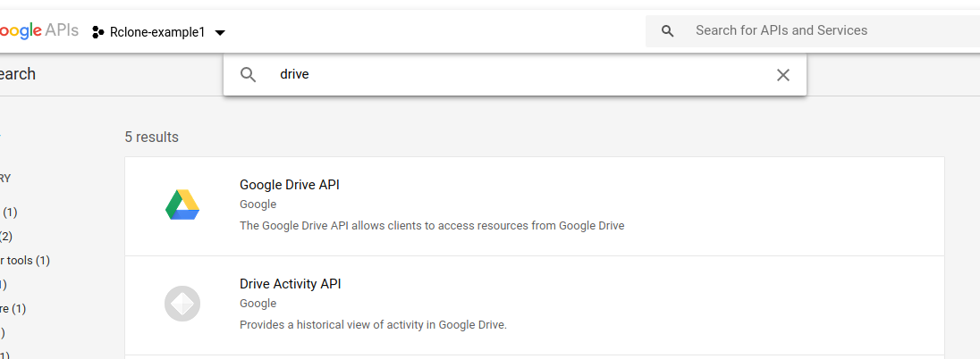Open the Drive Activity API result

535,305
